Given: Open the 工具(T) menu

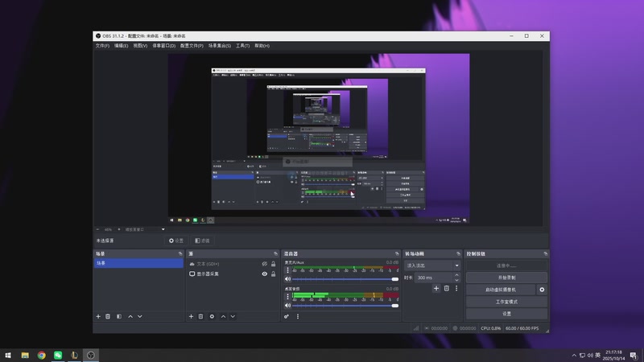Looking at the screenshot, I should [x=242, y=46].
